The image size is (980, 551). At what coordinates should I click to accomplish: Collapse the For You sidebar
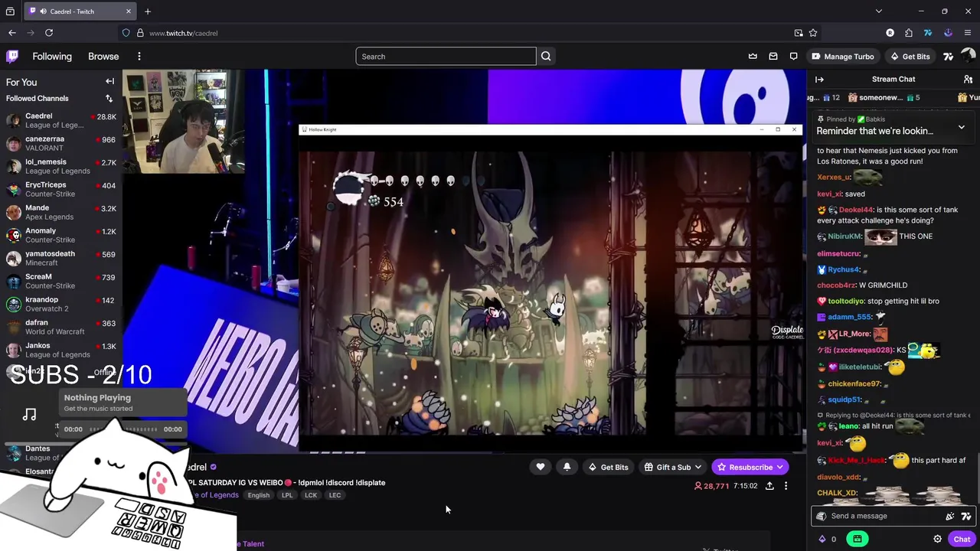click(x=109, y=81)
